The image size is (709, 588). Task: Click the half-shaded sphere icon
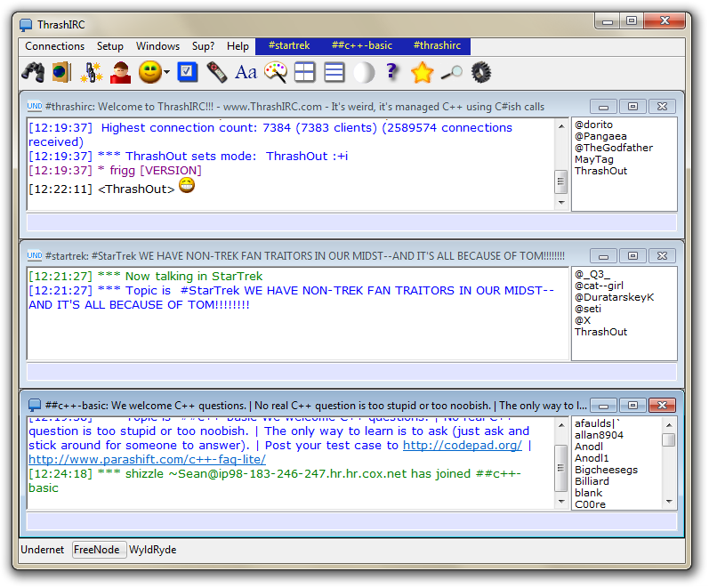coord(364,72)
